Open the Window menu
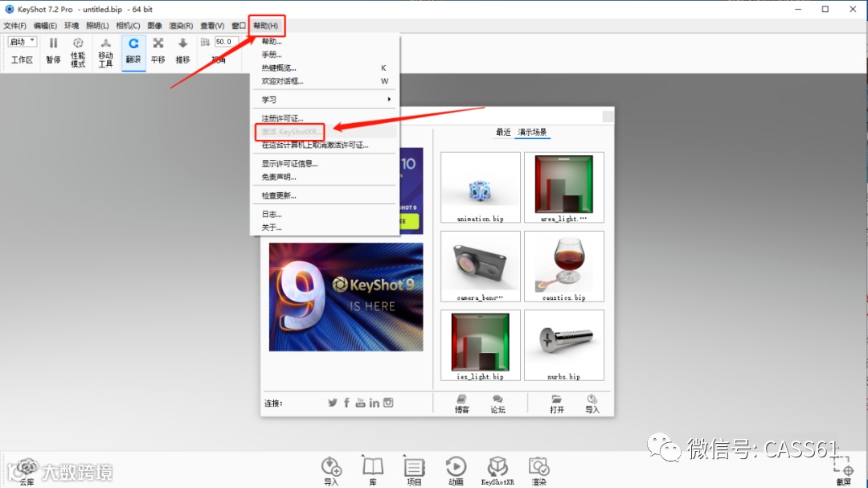The image size is (868, 488). tap(239, 26)
